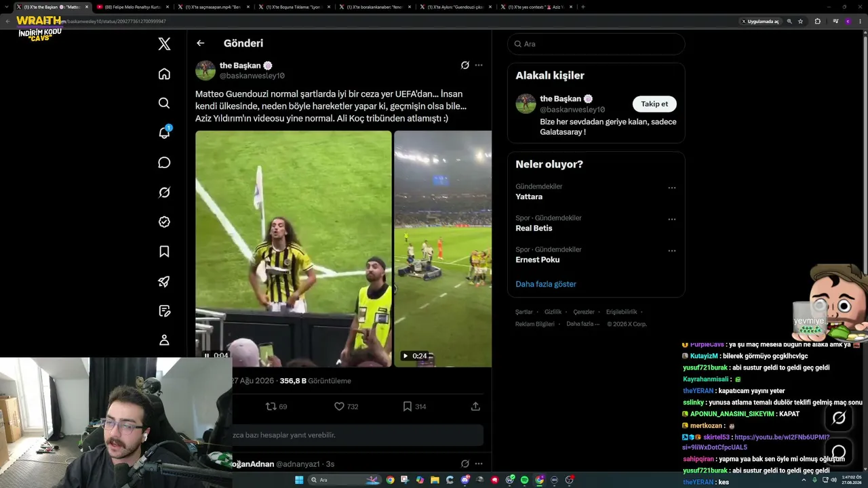Open more options for Real Betis trend
868x488 pixels.
672,219
